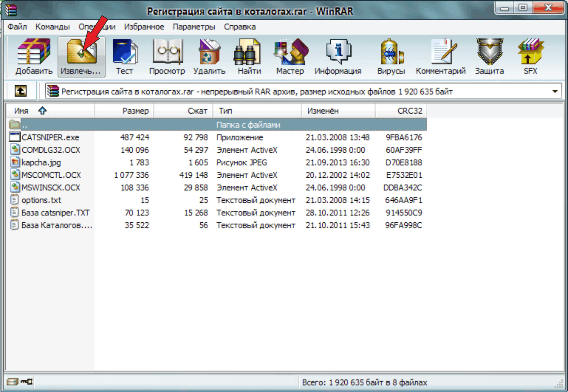Image resolution: width=568 pixels, height=392 pixels.
Task: Open the Избранное menu
Action: coord(144,27)
